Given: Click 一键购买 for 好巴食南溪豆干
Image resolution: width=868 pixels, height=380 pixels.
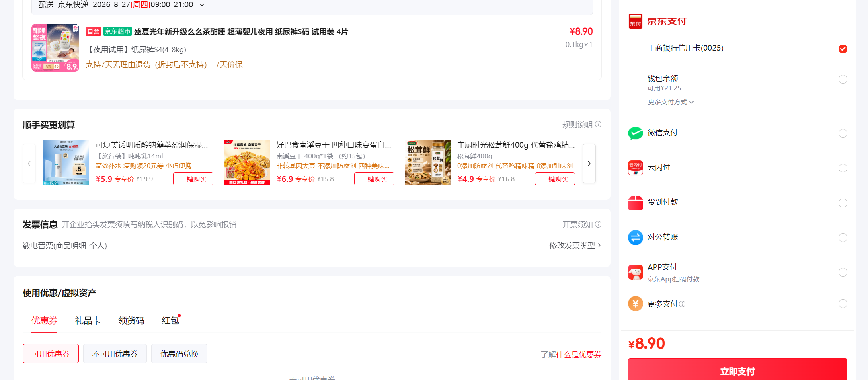Looking at the screenshot, I should pyautogui.click(x=374, y=179).
